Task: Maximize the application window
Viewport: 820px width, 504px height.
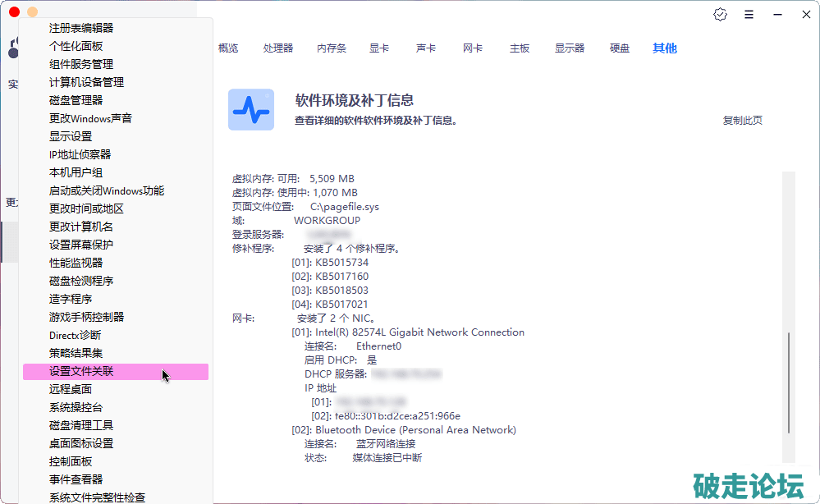Action: [804, 14]
